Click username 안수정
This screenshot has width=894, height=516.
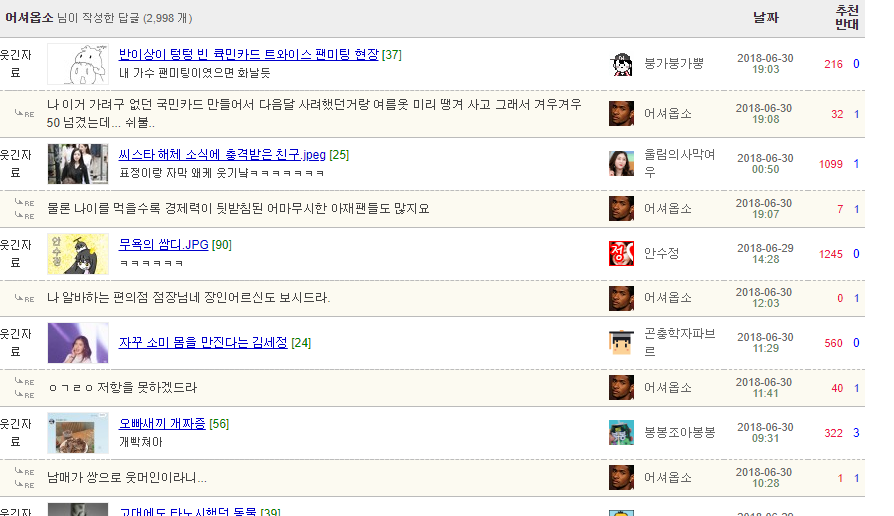662,254
